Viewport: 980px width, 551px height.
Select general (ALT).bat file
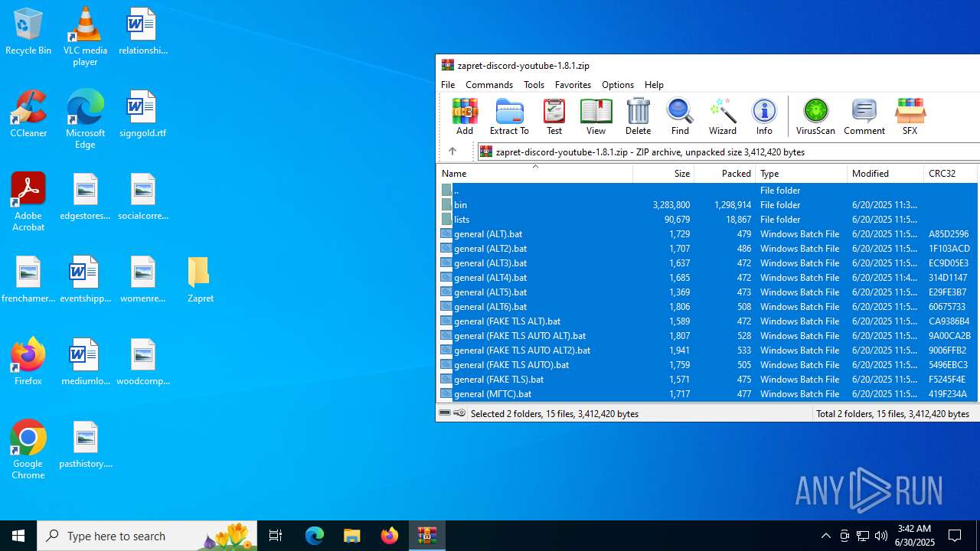707,234
